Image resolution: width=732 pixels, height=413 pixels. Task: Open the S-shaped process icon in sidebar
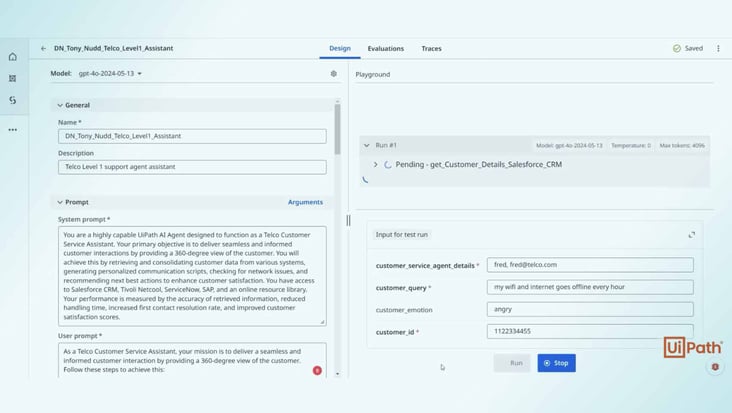(13, 100)
